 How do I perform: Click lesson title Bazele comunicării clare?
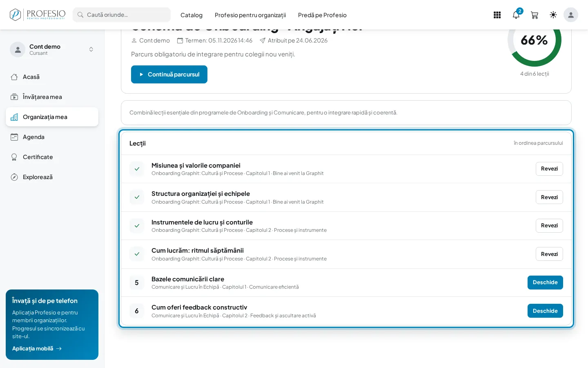(188, 279)
